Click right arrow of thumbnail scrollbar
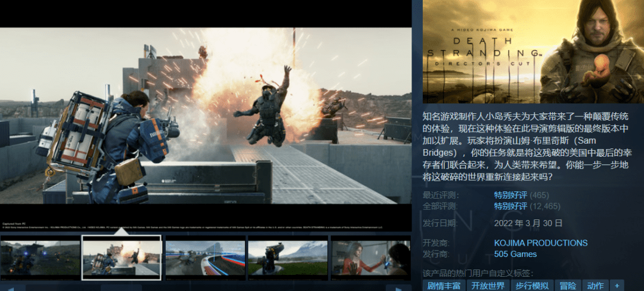 pos(398,288)
